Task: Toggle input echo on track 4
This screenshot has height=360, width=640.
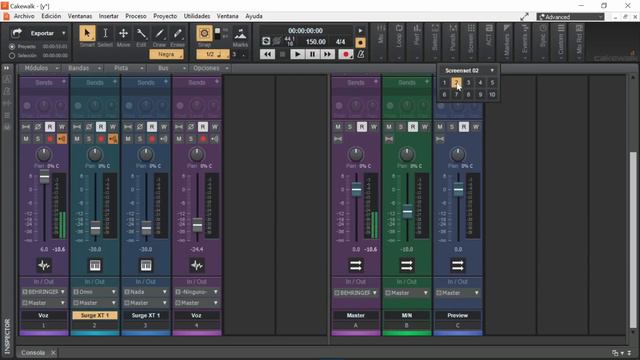Action: (x=215, y=139)
